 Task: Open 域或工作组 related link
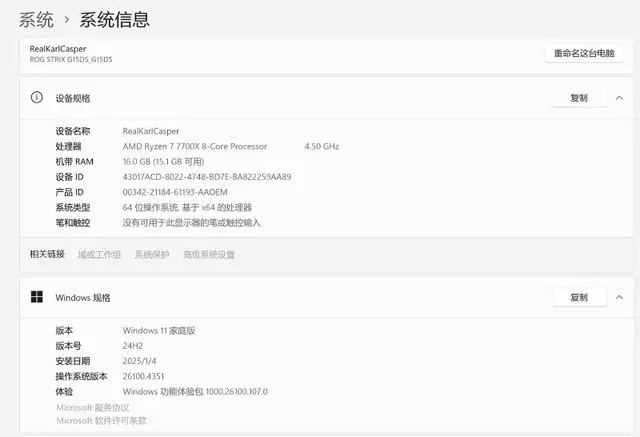pyautogui.click(x=99, y=255)
